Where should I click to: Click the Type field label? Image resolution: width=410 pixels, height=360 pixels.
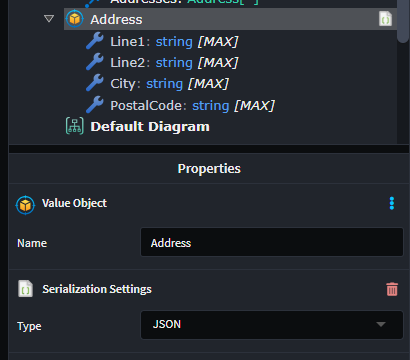point(29,326)
